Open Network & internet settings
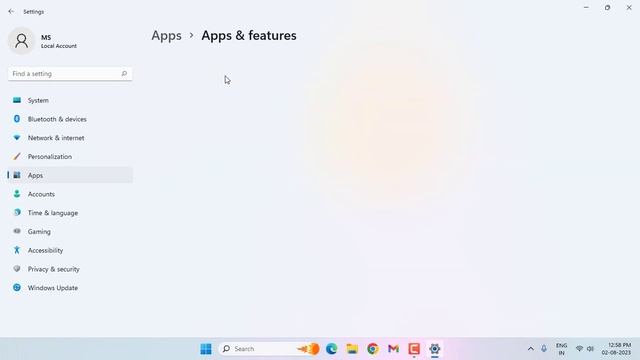The image size is (640, 360). [x=70, y=138]
